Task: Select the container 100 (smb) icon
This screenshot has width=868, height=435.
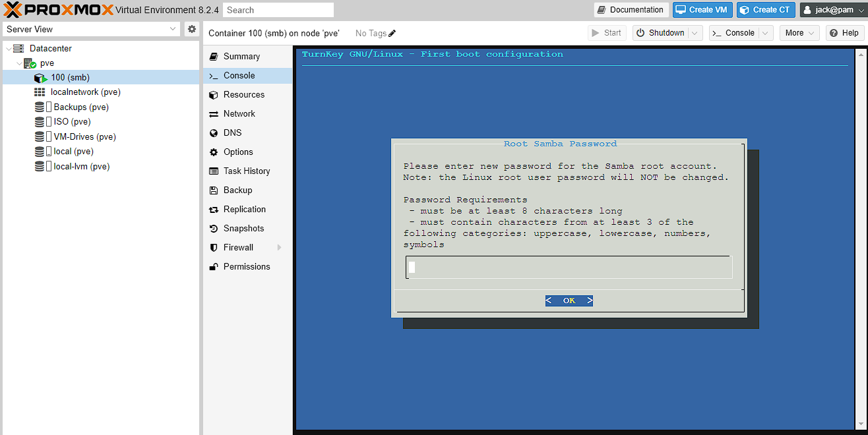Action: (x=41, y=78)
